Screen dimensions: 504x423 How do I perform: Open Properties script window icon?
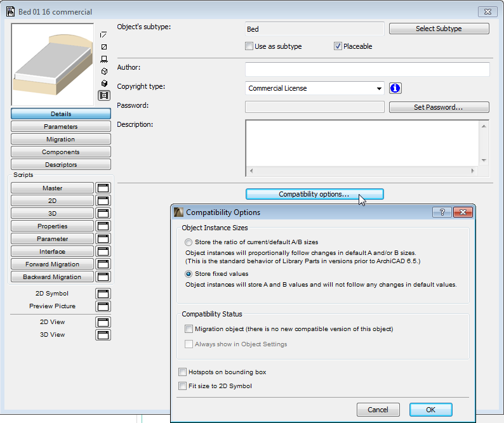(103, 226)
